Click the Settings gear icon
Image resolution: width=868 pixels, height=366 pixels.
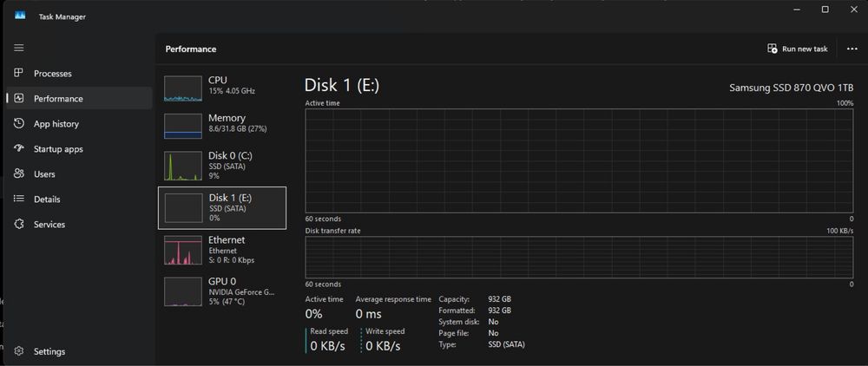click(x=19, y=351)
